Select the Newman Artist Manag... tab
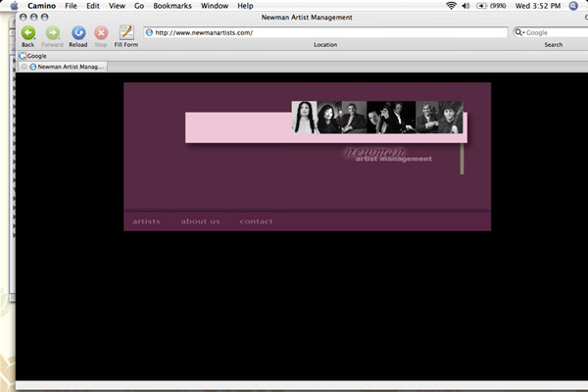This screenshot has height=392, width=588. (63, 67)
